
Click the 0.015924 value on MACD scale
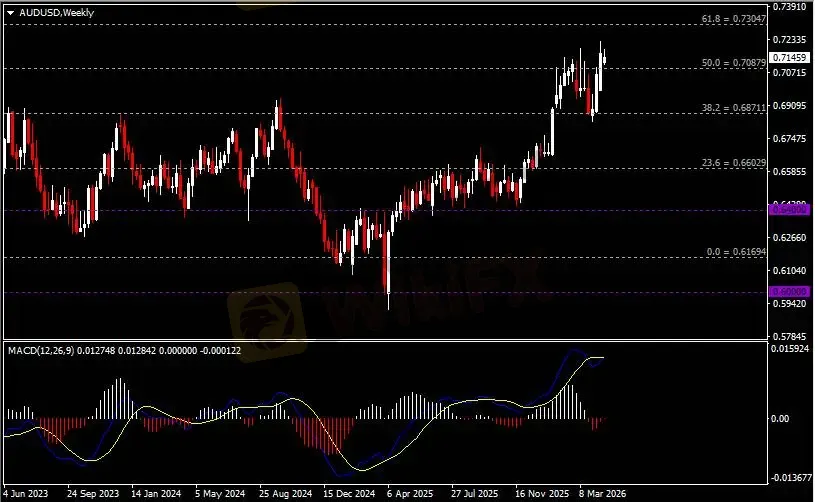click(789, 349)
